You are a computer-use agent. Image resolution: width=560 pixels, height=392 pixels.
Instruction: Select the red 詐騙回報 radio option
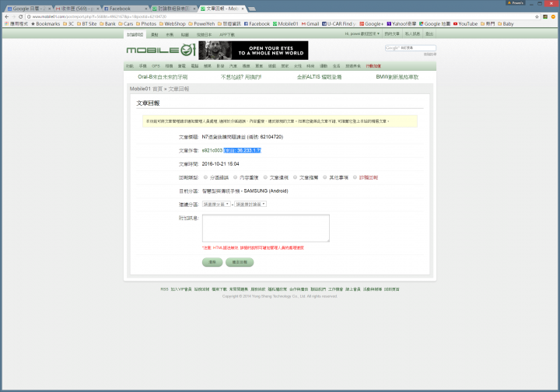[355, 177]
